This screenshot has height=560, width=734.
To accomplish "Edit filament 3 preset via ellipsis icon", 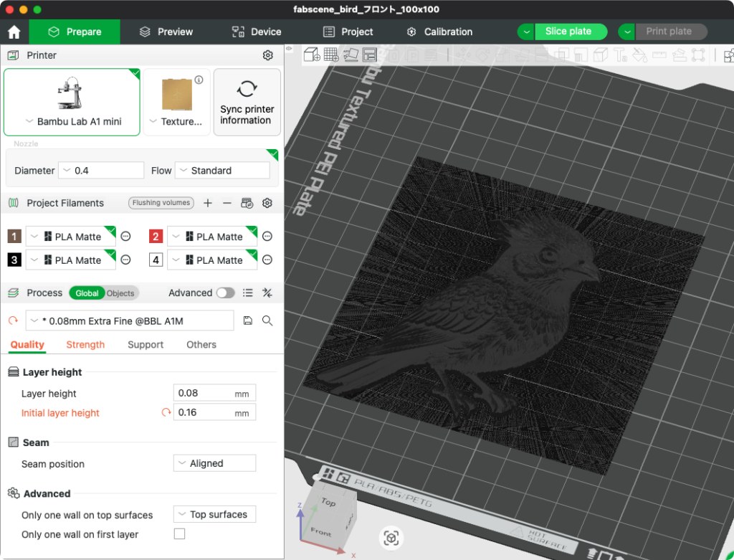I will (125, 260).
